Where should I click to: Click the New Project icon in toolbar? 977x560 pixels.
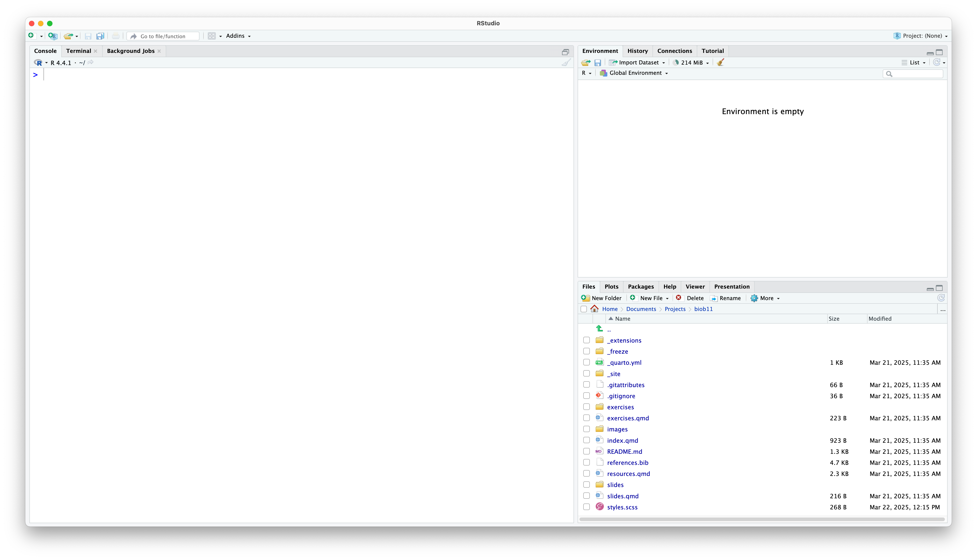pos(53,36)
